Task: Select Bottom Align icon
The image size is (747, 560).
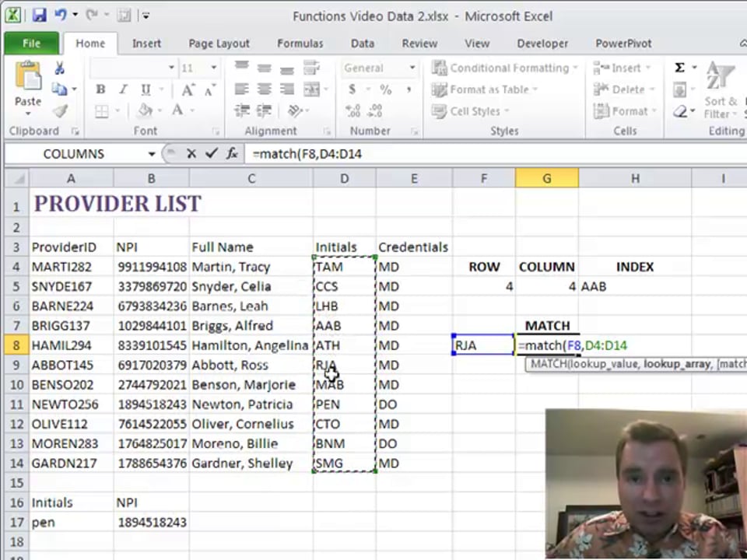Action: click(286, 69)
